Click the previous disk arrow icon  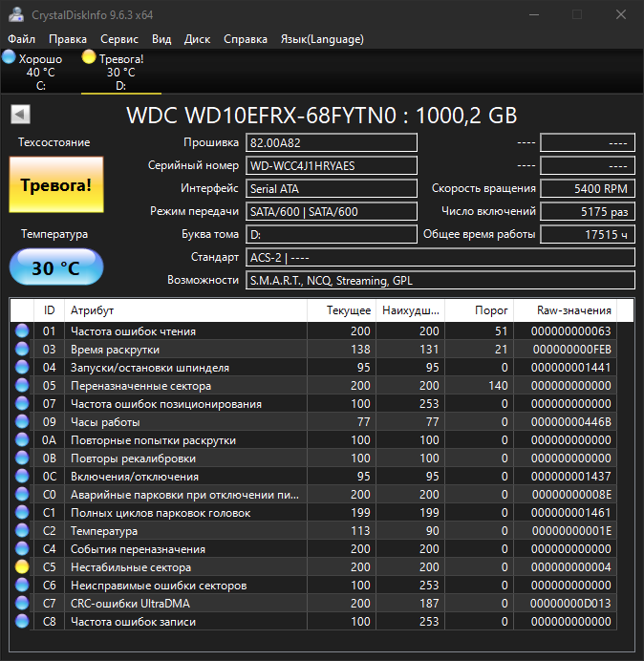coord(20,115)
